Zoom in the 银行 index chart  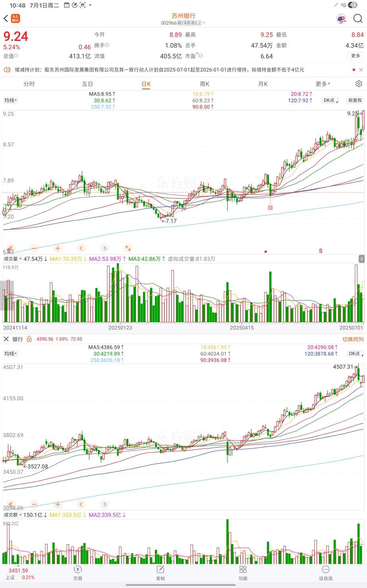coord(58,504)
